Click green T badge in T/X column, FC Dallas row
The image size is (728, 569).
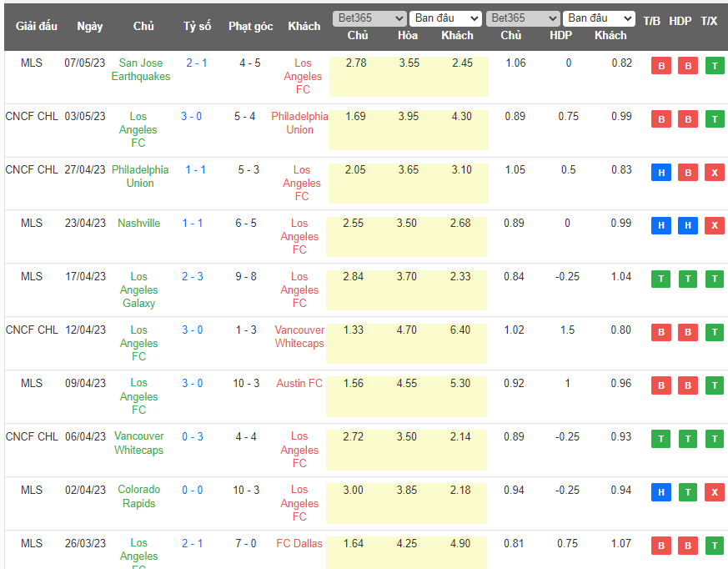click(714, 546)
